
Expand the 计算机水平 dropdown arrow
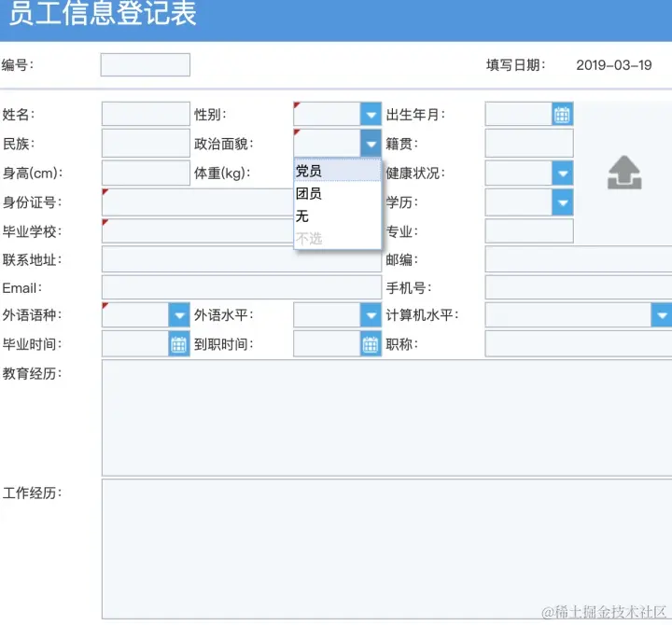pos(662,315)
